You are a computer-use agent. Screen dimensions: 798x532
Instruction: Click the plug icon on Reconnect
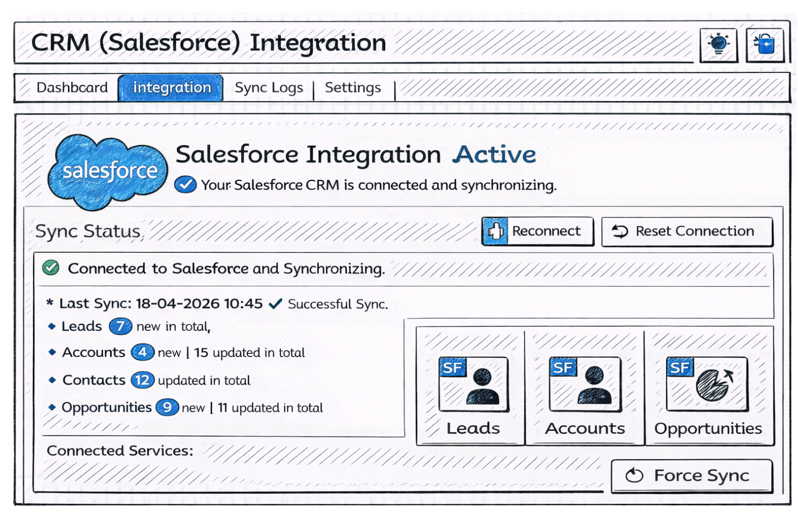pyautogui.click(x=495, y=231)
